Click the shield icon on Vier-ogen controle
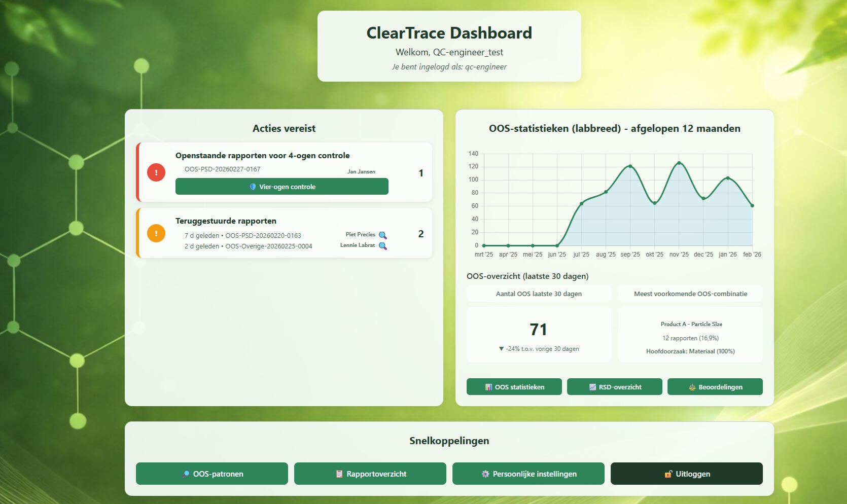 [253, 187]
